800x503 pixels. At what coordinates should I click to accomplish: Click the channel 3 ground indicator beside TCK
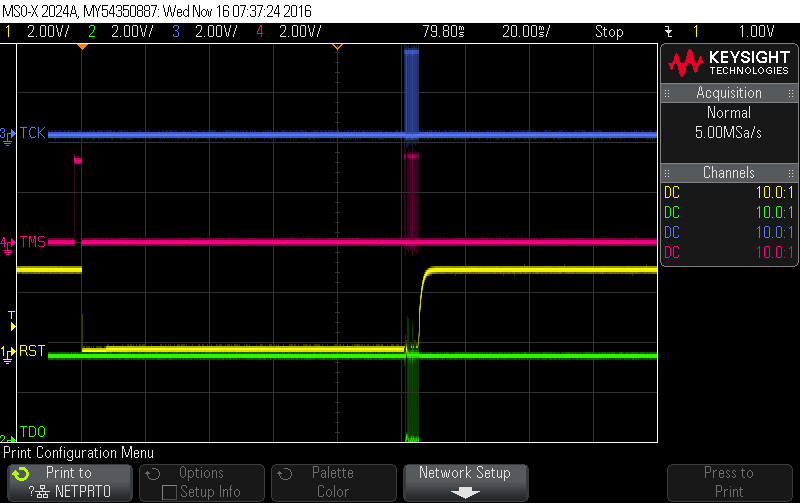(8, 136)
